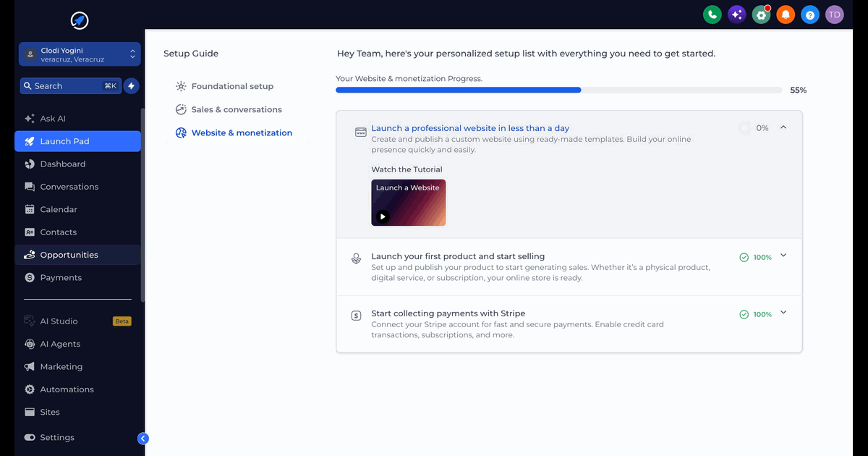Click the blue help question mark icon

[810, 14]
